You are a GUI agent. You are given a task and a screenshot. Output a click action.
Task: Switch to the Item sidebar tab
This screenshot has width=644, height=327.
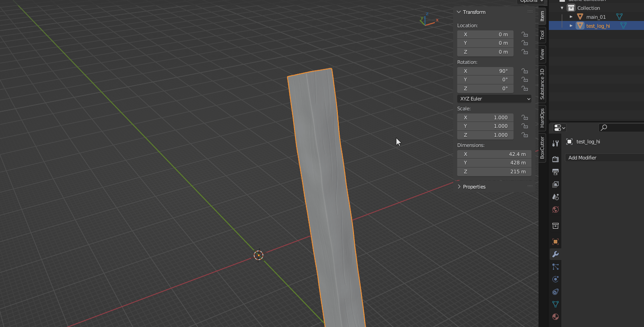(542, 16)
